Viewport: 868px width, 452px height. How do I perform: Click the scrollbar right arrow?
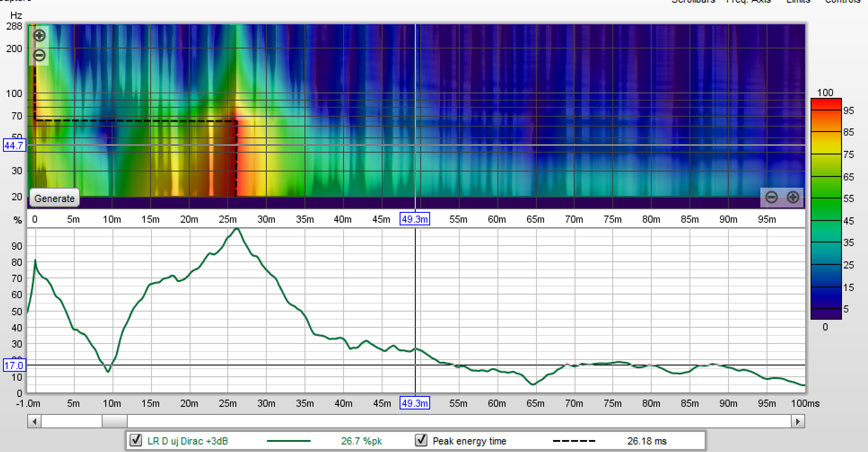coord(798,421)
